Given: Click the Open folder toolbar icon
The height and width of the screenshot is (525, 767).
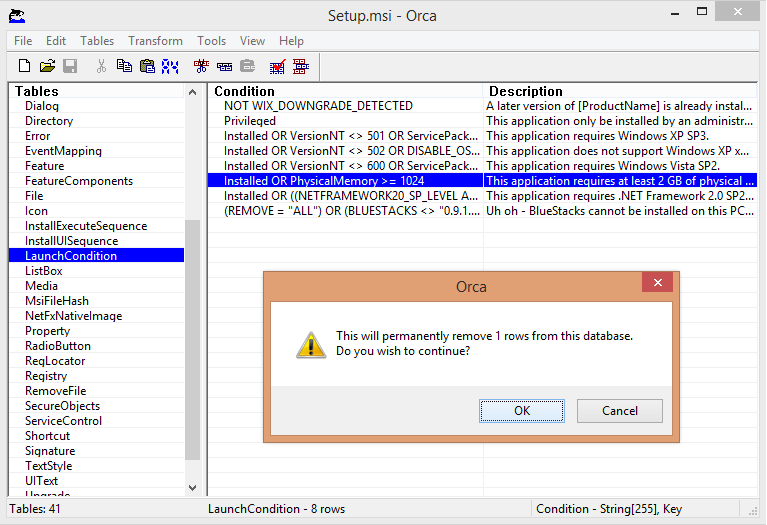Looking at the screenshot, I should [47, 66].
